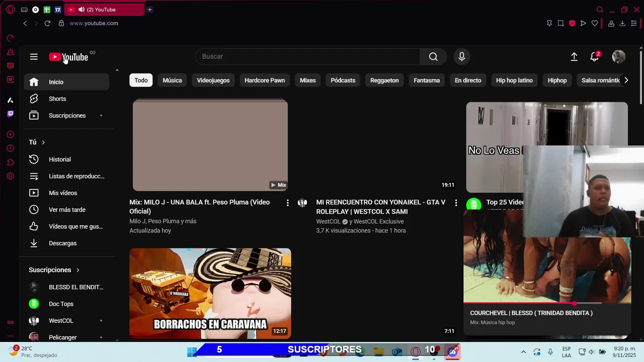Select the Hip hop latino chip
Image resolution: width=644 pixels, height=362 pixels.
pyautogui.click(x=514, y=80)
